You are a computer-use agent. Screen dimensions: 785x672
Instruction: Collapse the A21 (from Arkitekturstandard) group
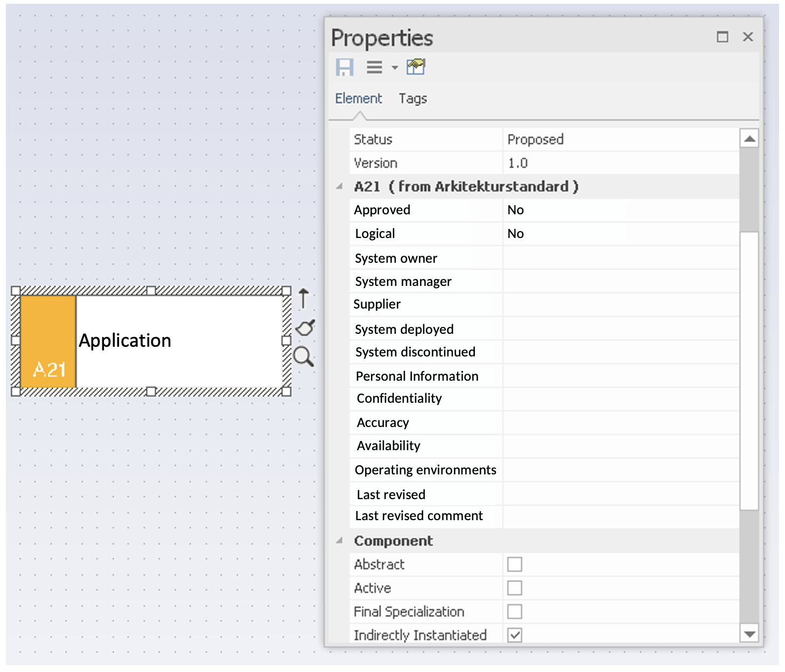339,186
